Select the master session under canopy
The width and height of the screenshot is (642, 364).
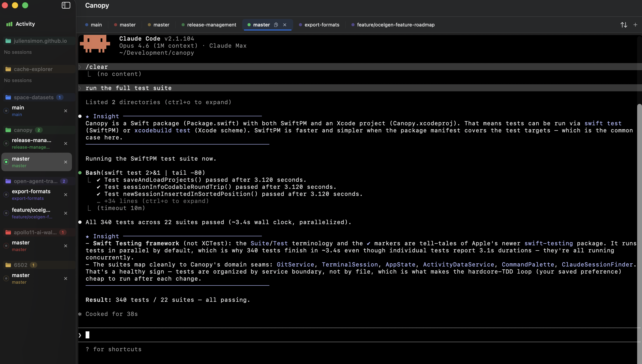(36, 162)
